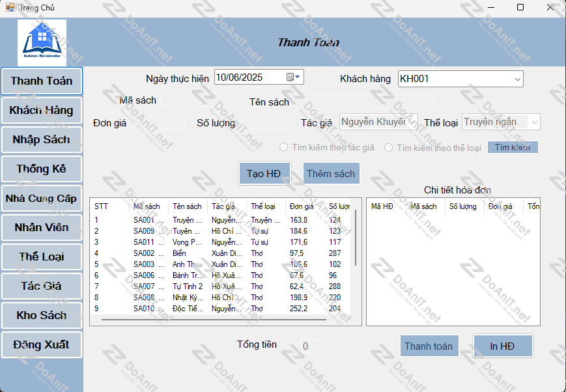Click the In HĐ print button
This screenshot has height=392, width=566.
502,346
